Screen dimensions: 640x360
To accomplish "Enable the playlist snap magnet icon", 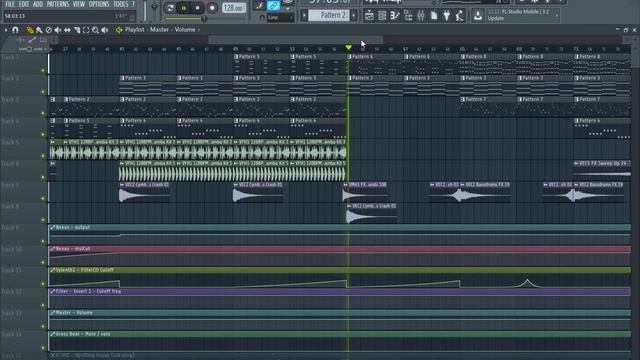I will coord(16,30).
